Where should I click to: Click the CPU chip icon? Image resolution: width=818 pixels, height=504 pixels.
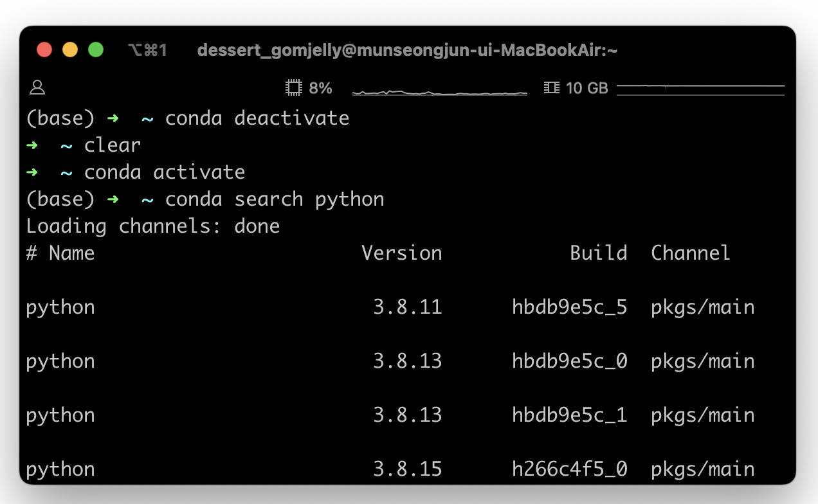[x=293, y=88]
